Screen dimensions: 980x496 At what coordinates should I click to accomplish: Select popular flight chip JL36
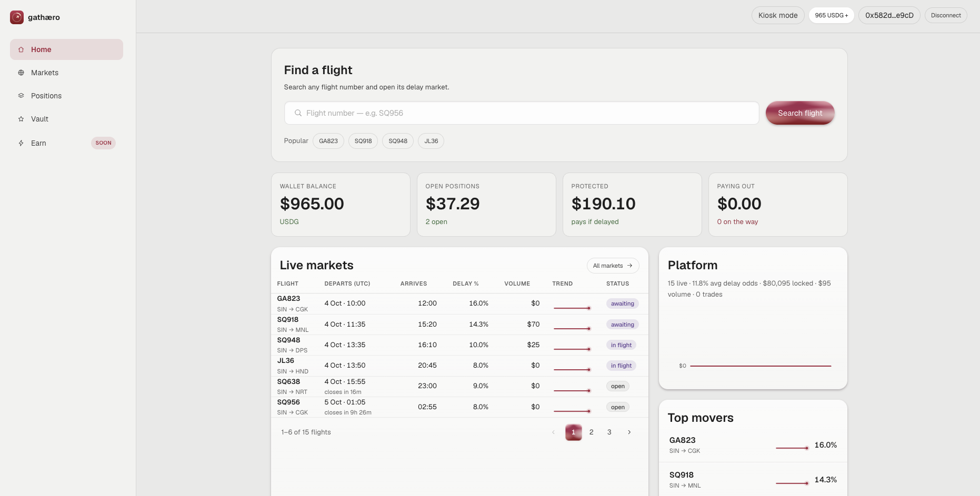point(431,141)
